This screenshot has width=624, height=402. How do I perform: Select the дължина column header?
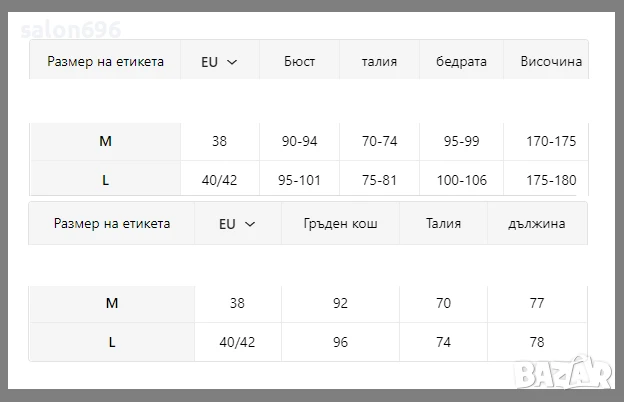coord(537,224)
